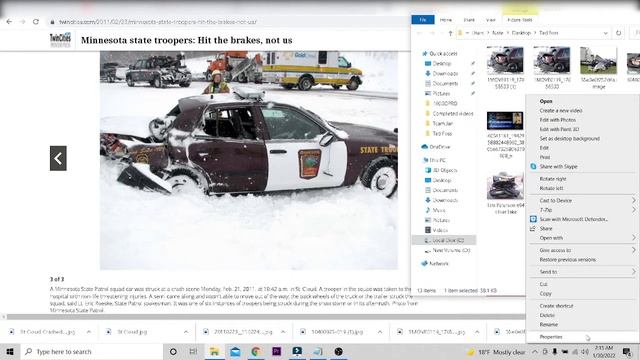640x360 pixels.
Task: Choose Scan with Microsoft Defender
Action: [x=573, y=219]
